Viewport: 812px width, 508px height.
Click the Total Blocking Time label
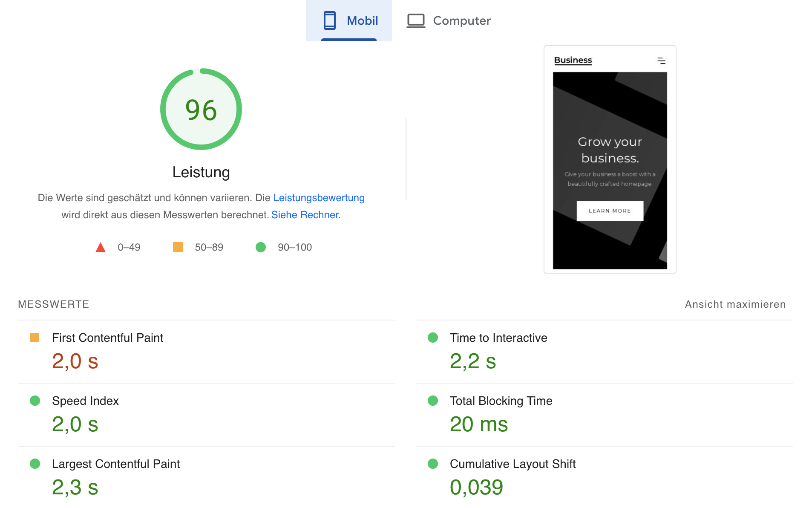(501, 401)
